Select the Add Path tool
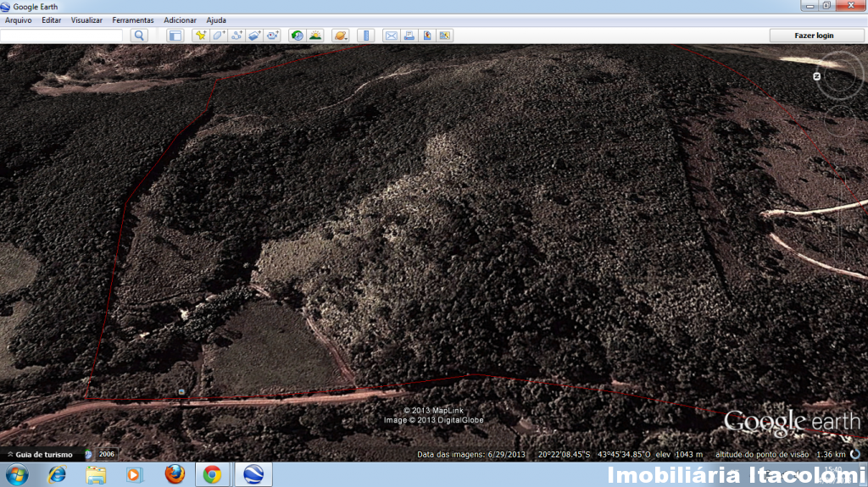Viewport: 868px width, 487px height. (x=236, y=36)
